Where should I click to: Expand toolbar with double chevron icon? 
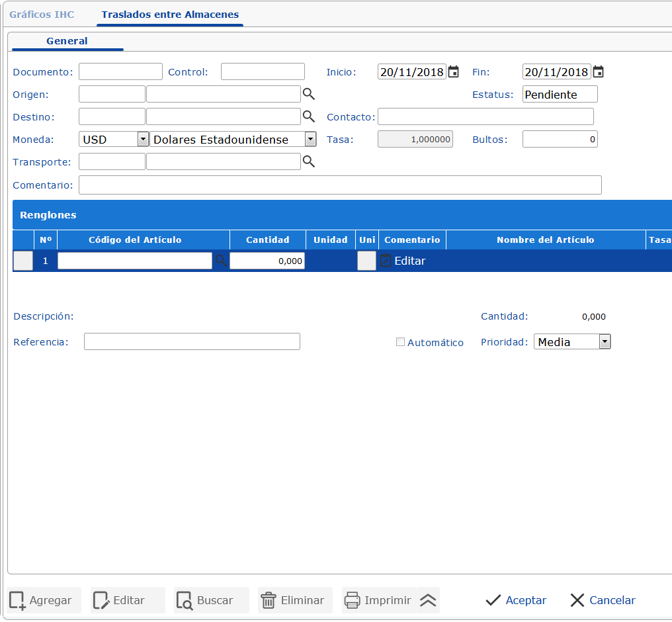(x=428, y=600)
